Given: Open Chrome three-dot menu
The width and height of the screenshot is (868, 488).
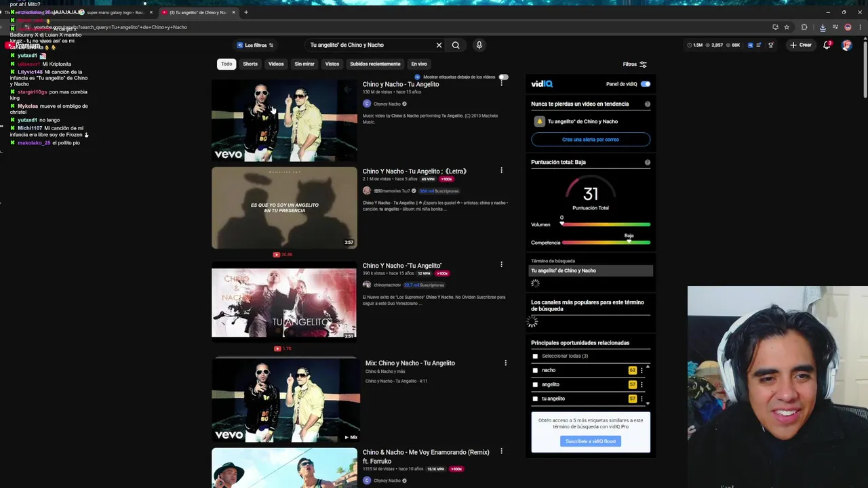Looking at the screenshot, I should [860, 27].
